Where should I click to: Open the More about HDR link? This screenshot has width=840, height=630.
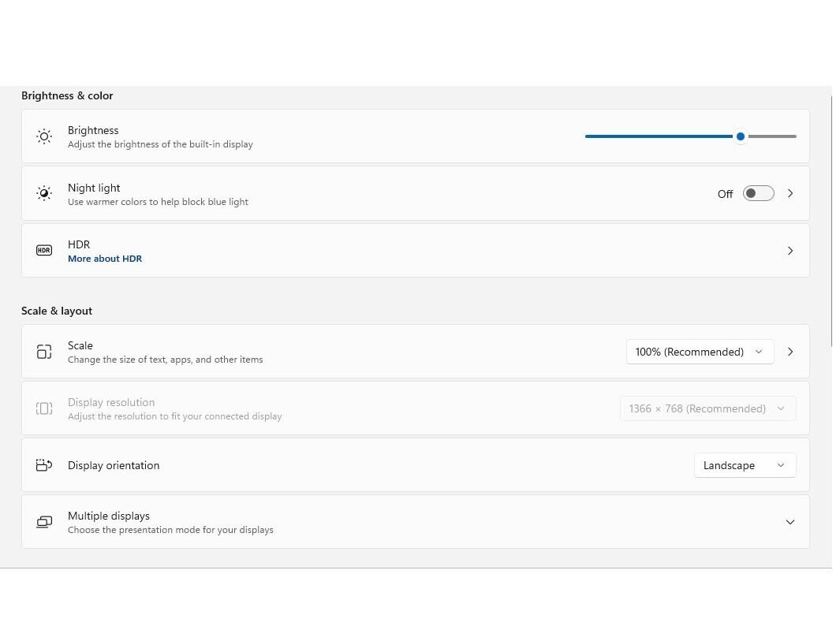click(x=105, y=259)
